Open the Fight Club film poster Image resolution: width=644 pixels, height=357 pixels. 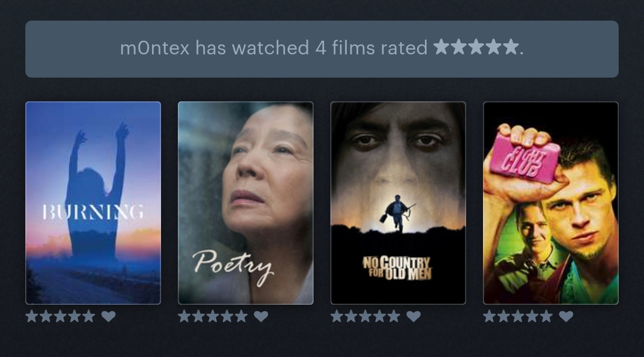tap(551, 203)
